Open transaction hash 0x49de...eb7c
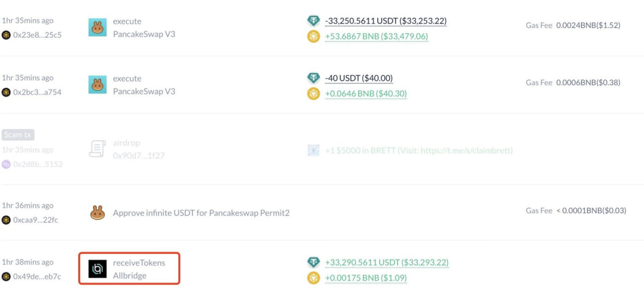The height and width of the screenshot is (294, 644). pos(37,276)
